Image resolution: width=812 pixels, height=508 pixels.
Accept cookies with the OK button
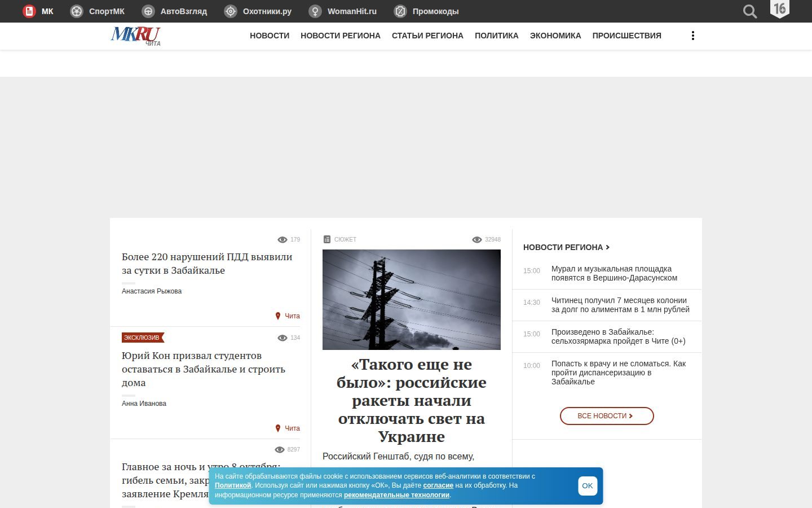coord(588,486)
